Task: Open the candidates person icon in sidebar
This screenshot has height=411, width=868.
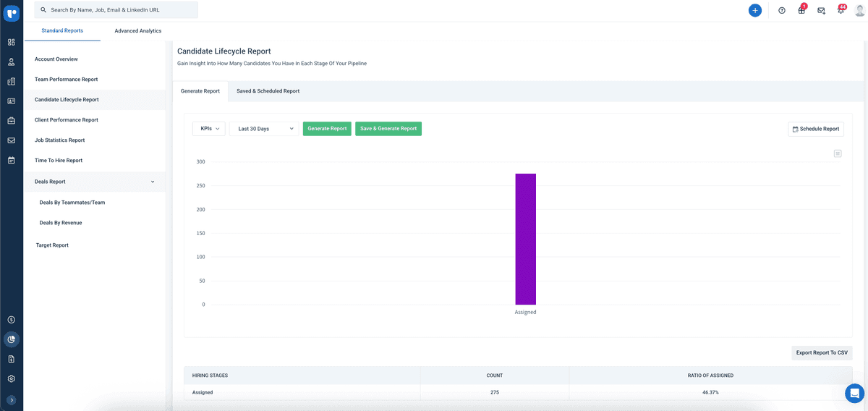Action: (x=12, y=62)
